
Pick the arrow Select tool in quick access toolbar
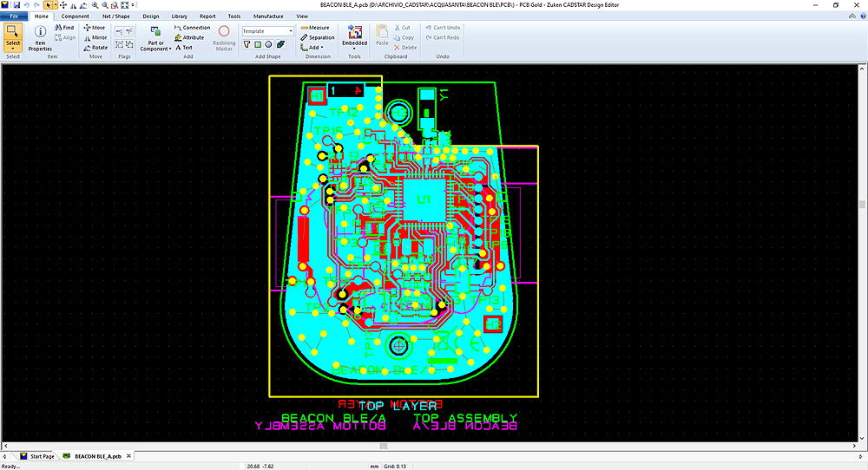tap(48, 5)
